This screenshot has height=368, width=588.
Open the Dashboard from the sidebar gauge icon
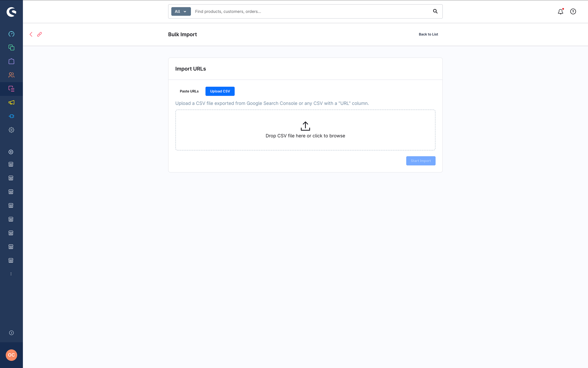[11, 34]
